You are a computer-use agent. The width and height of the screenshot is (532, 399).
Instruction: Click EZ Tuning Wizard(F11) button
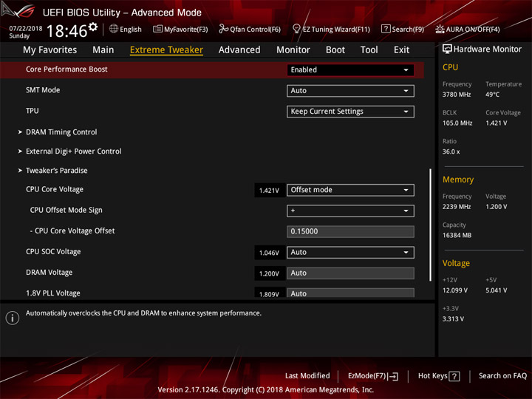coord(331,29)
